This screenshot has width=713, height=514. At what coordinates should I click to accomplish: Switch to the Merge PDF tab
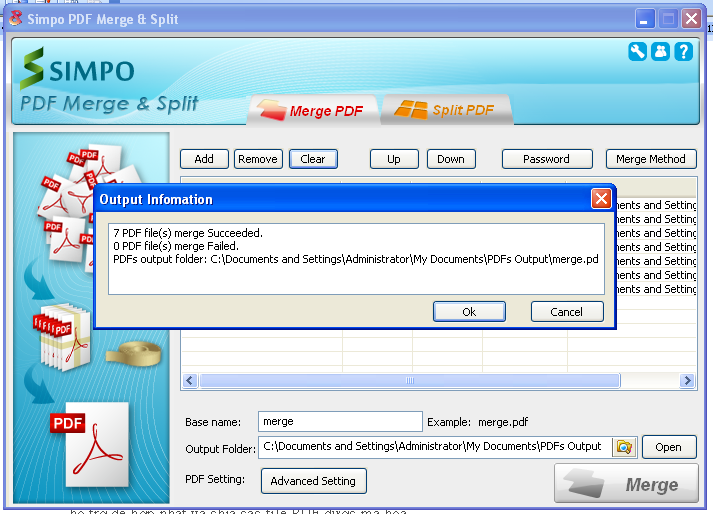click(x=312, y=110)
